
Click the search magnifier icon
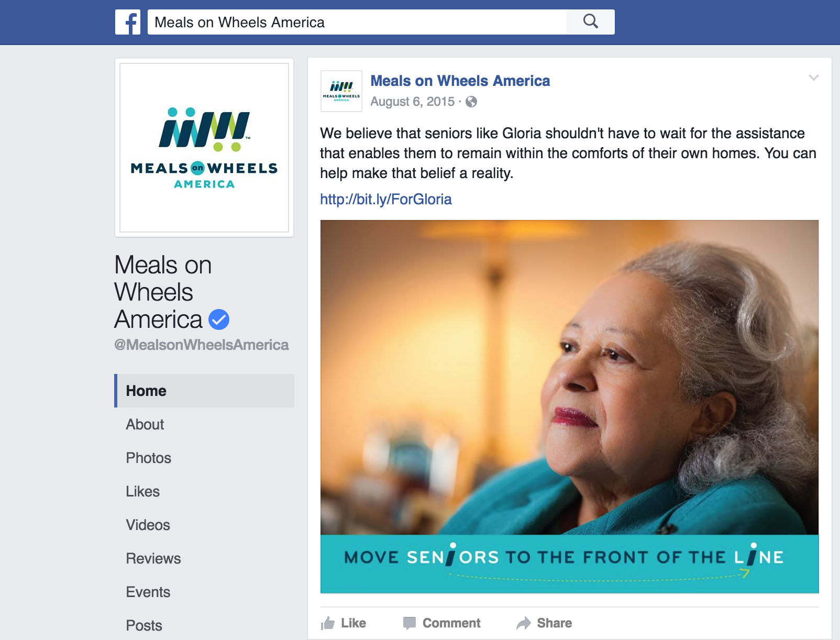point(590,21)
